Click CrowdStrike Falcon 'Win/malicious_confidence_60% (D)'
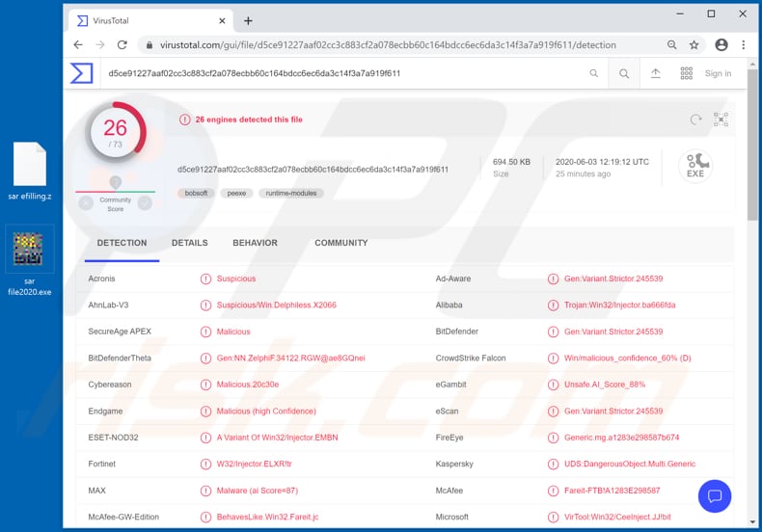This screenshot has width=762, height=532. (627, 358)
